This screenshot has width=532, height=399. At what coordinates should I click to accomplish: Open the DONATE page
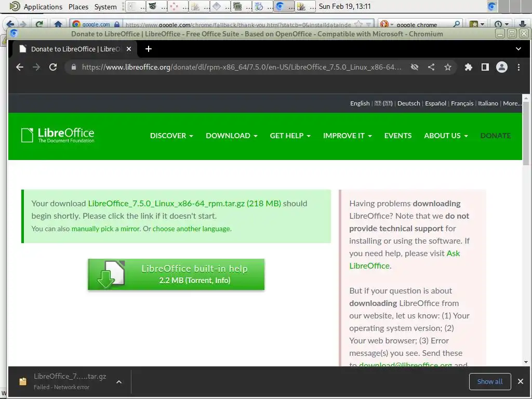[495, 136]
